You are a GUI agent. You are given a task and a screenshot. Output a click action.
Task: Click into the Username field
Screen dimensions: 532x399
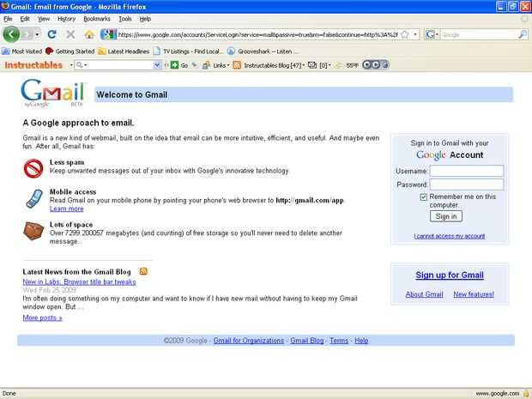(467, 171)
